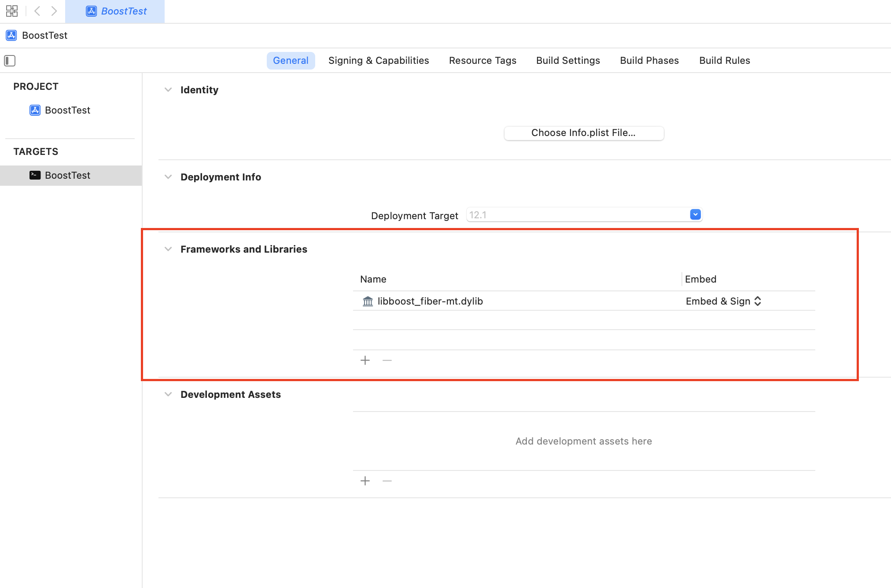This screenshot has width=891, height=588.
Task: Open the Resource Tags tab
Action: [482, 60]
